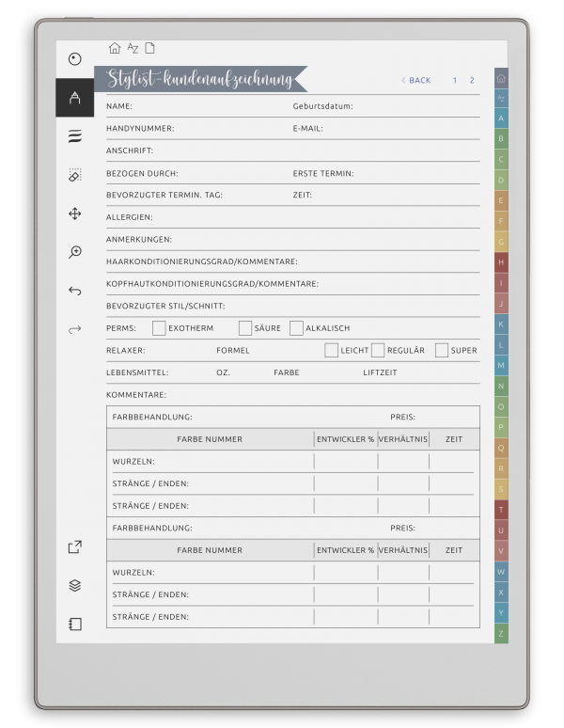Open page 1 link
Viewport: 564px width, 728px height.
[x=455, y=80]
